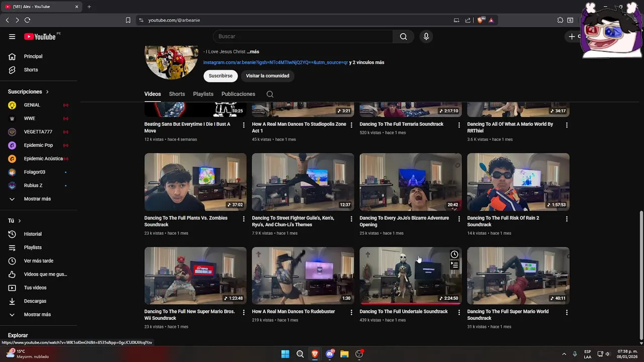Open taskbar clock showing 07:38 p. m.
This screenshot has width=644, height=362.
627,354
